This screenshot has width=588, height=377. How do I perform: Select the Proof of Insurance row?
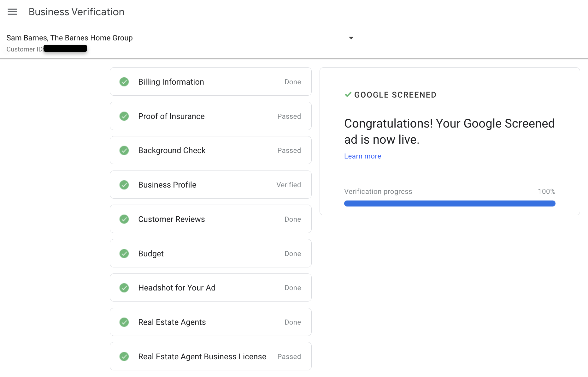point(210,116)
